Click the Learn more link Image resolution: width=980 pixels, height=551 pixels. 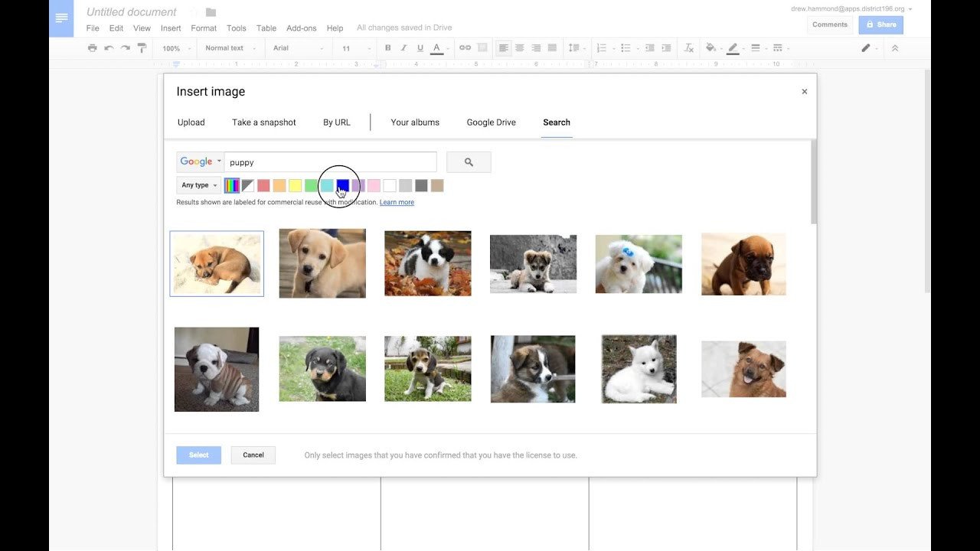(397, 203)
